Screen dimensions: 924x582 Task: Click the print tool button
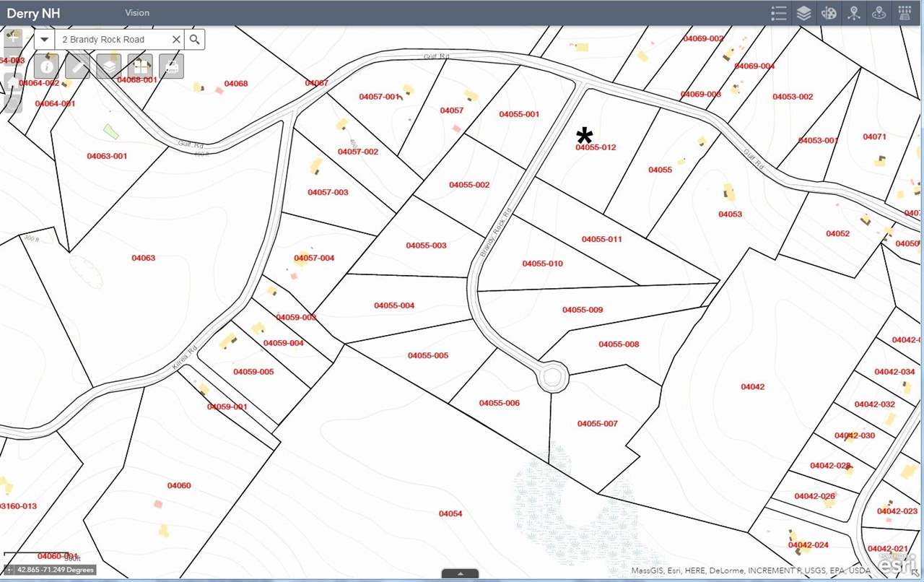171,66
